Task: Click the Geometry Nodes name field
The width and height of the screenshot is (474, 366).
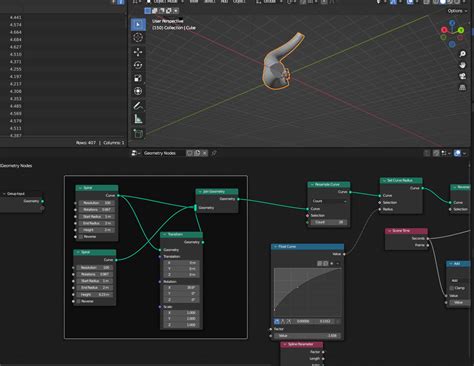Action: pos(163,153)
